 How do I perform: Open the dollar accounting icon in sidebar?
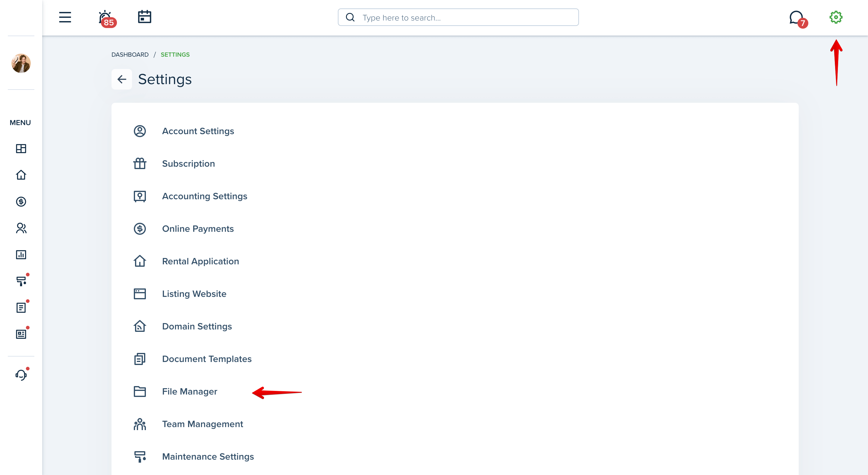[21, 201]
